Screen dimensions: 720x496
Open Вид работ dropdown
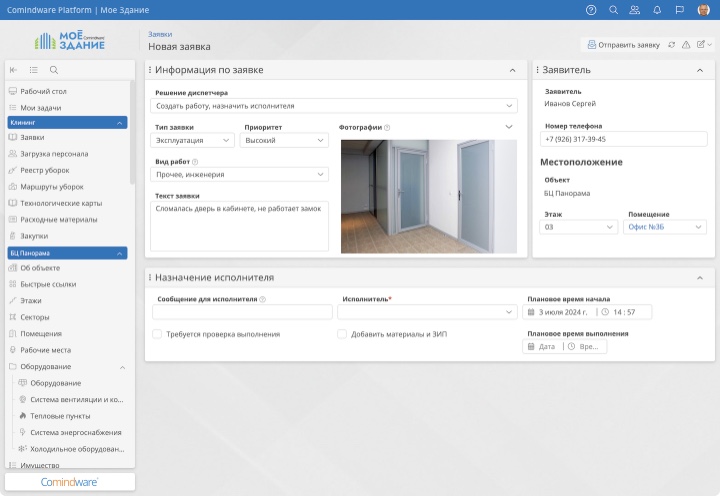[239, 175]
